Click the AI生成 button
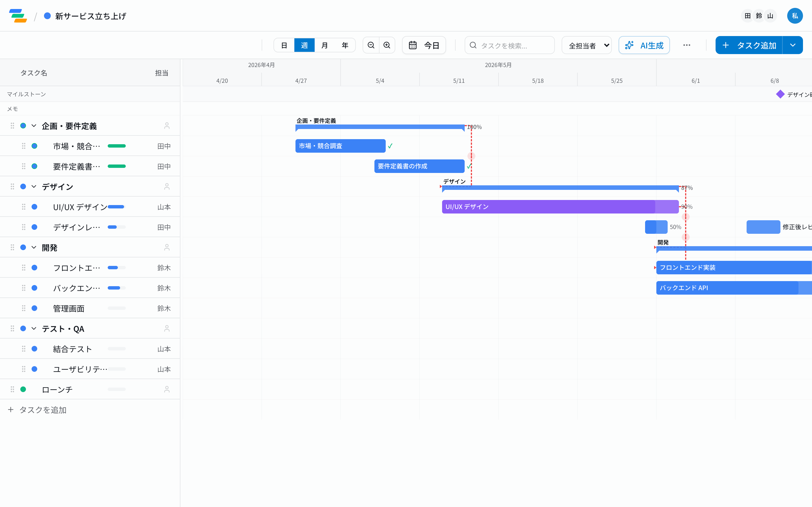 (x=644, y=45)
